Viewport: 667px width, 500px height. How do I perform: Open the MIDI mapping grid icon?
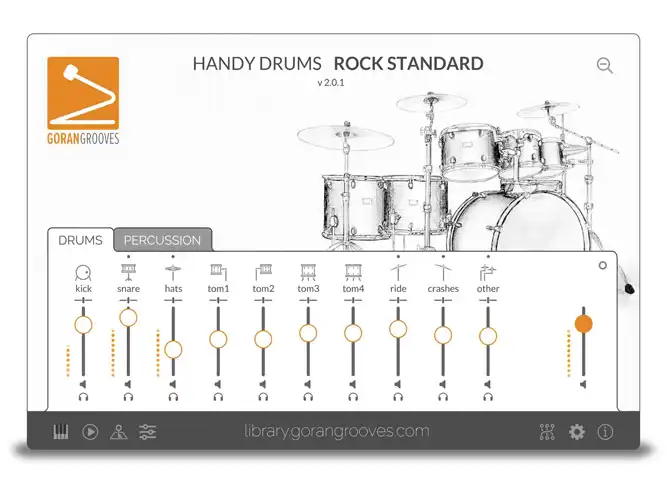547,432
